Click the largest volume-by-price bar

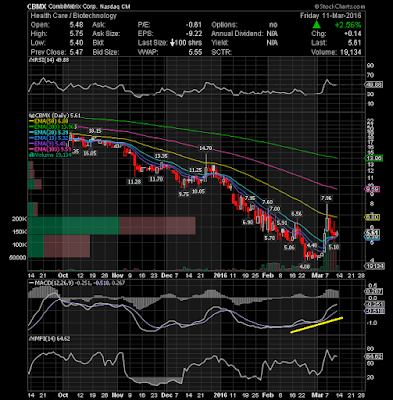(112, 226)
